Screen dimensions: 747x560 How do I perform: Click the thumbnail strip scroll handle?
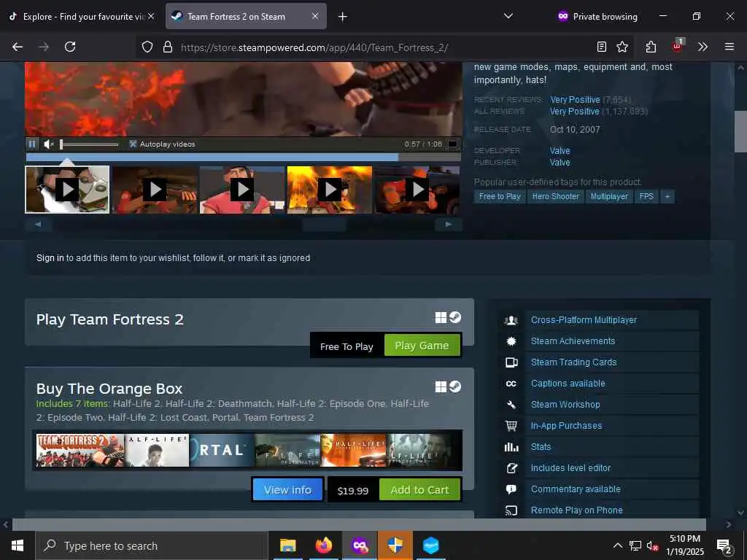325,225
